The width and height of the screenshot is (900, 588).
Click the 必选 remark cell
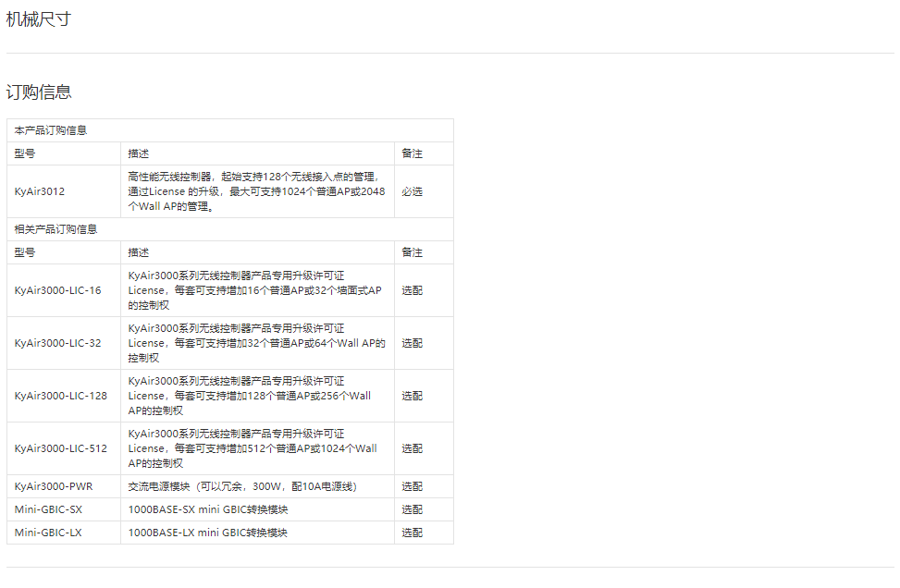click(x=412, y=191)
